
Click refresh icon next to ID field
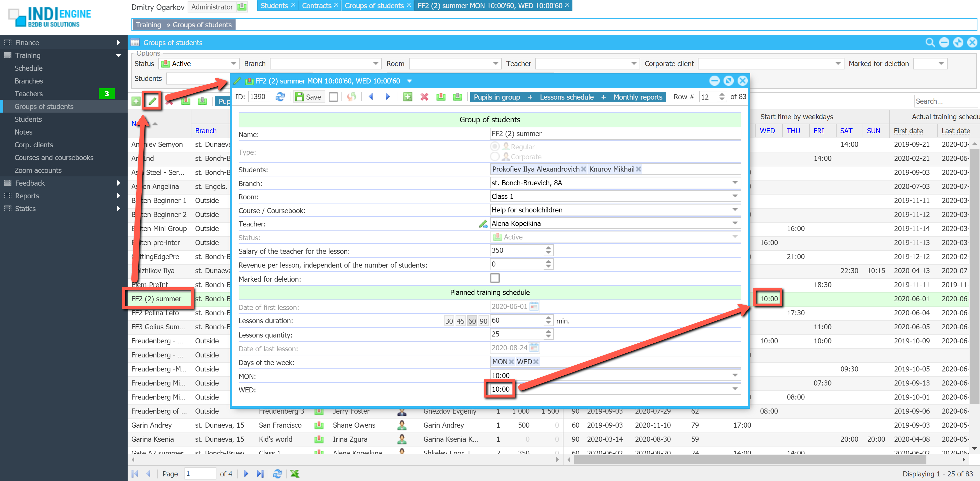pos(280,97)
